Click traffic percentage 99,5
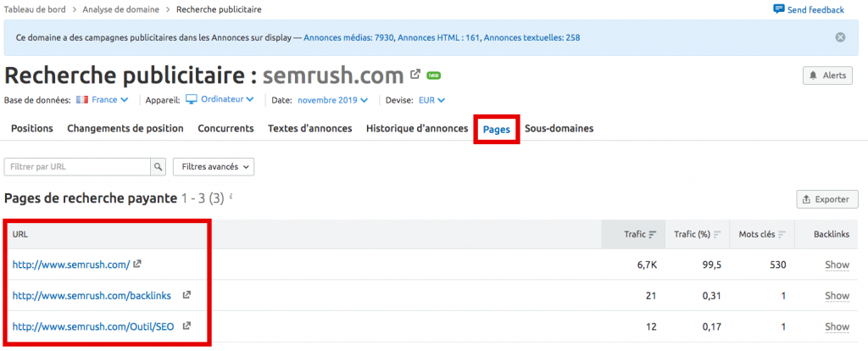The width and height of the screenshot is (868, 351). coord(711,265)
